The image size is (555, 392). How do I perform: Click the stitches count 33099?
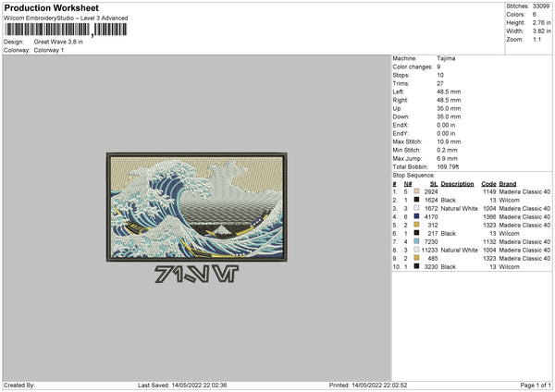[x=541, y=6]
